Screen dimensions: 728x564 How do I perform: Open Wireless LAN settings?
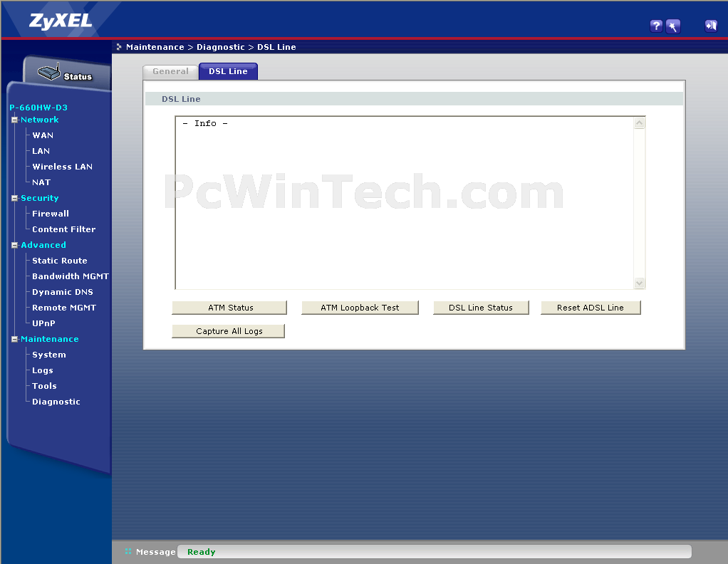pyautogui.click(x=62, y=167)
